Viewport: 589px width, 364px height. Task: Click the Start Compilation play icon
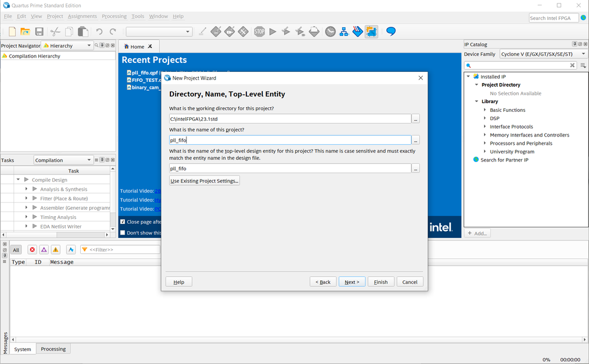[x=273, y=32]
